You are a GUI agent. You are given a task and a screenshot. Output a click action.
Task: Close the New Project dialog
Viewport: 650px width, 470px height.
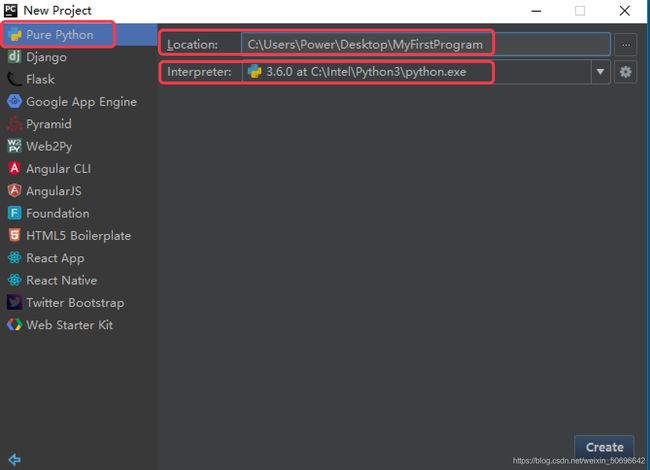pyautogui.click(x=625, y=11)
